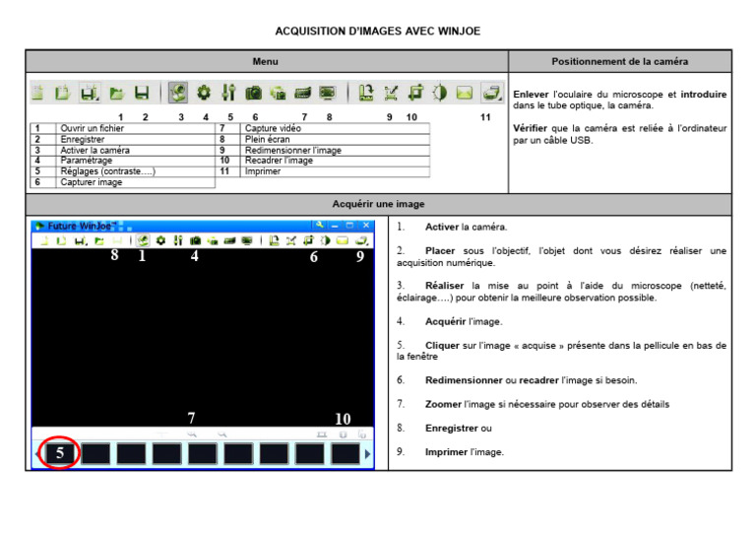Click printer icon in Future WinJoe window toolbar
Screen dimensions: 756x535
click(361, 240)
